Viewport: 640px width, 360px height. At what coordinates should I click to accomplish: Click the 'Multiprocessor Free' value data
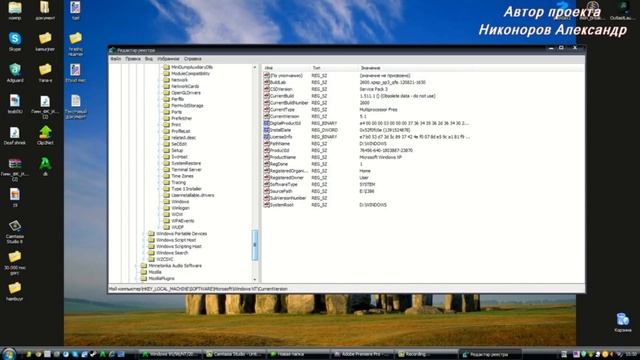378,109
